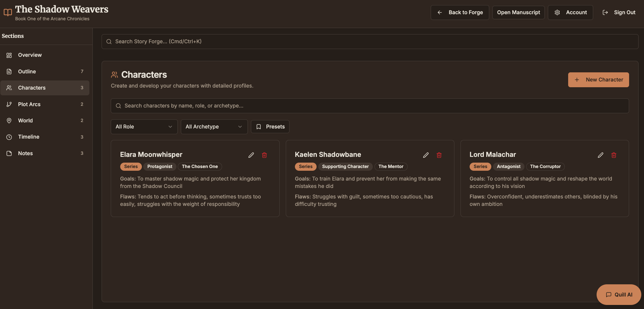Click the Overview grid icon in sidebar
This screenshot has height=309, width=644.
point(9,55)
